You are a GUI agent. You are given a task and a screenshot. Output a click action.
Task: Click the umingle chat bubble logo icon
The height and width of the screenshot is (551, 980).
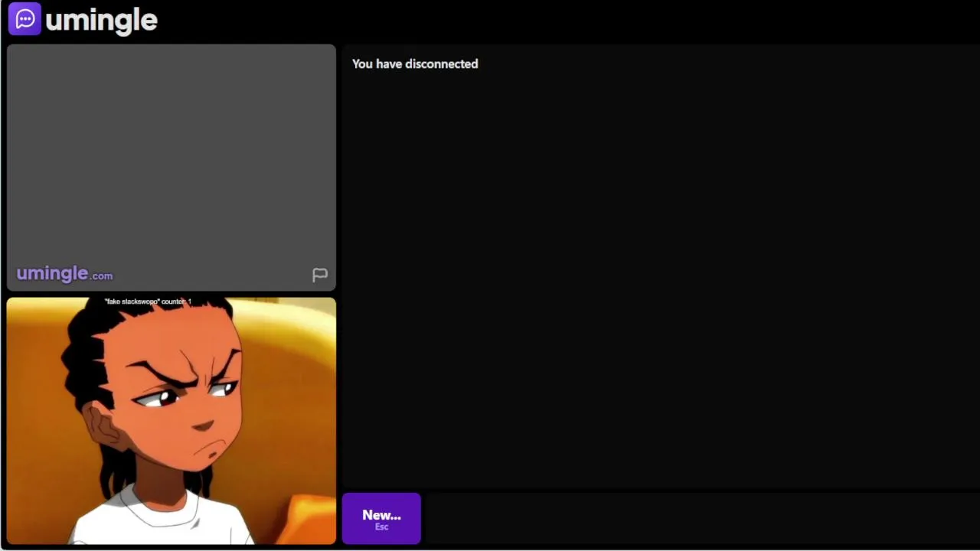pos(24,19)
